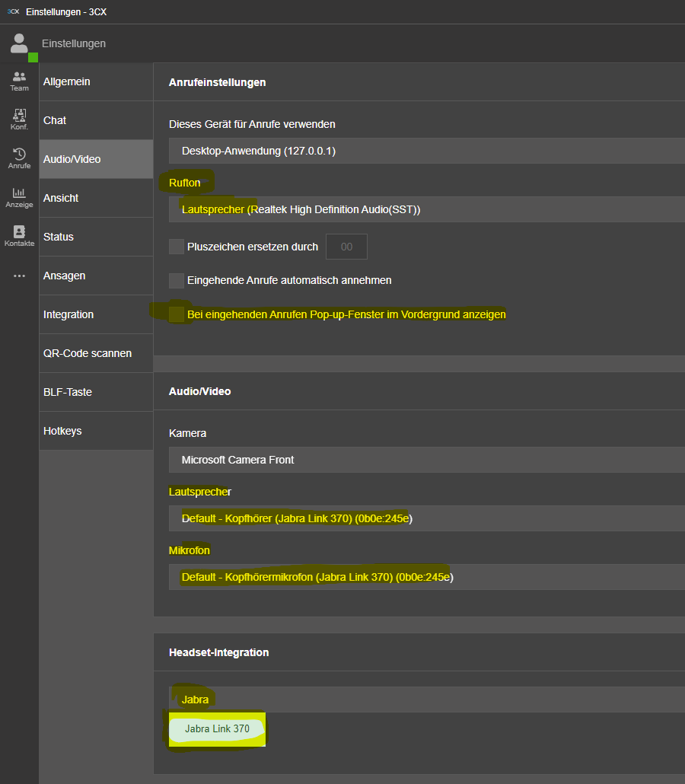
Task: Click the three-dots more options icon
Action: tap(19, 276)
